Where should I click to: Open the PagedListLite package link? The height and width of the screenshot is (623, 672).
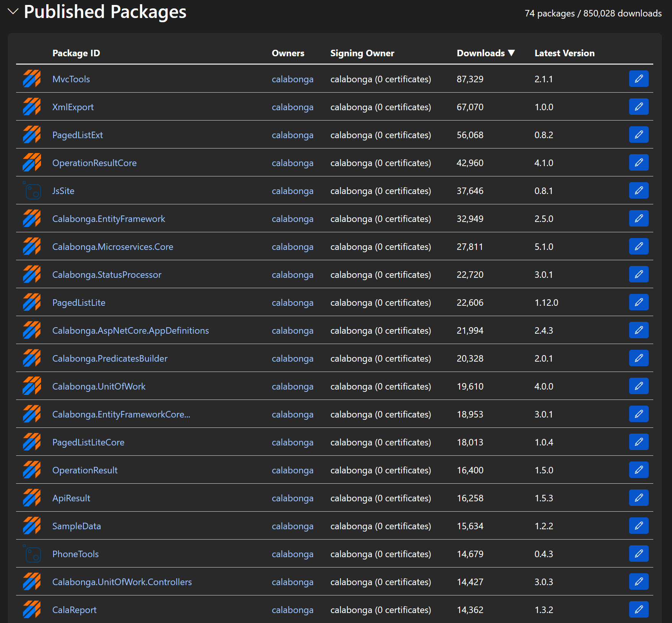pyautogui.click(x=79, y=303)
